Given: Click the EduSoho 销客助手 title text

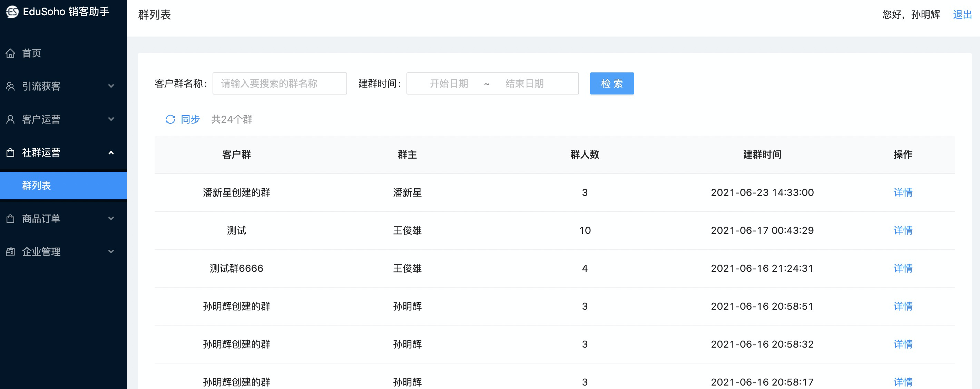Looking at the screenshot, I should [66, 12].
